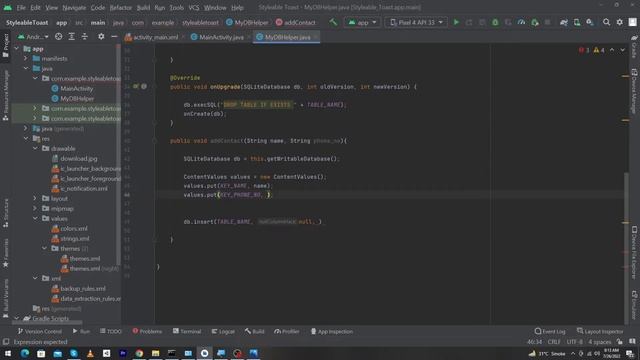Open Chrome from the taskbar

point(139,353)
